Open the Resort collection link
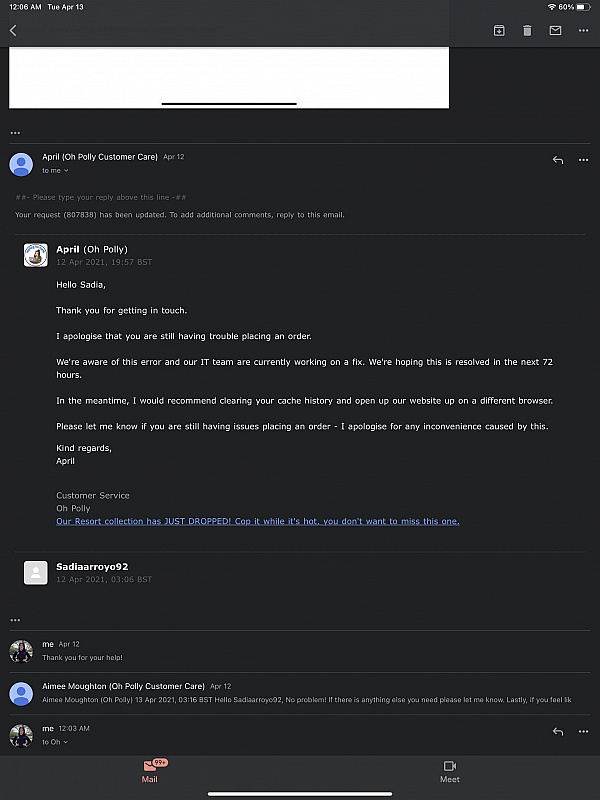Screen dimensions: 600x800 (257, 521)
